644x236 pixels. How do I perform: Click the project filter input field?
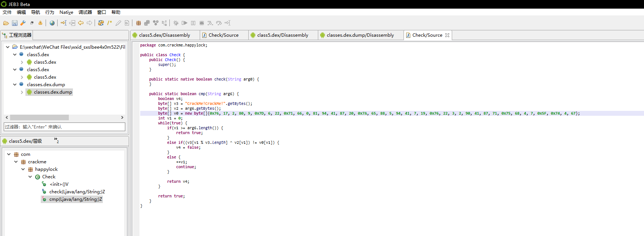point(64,127)
